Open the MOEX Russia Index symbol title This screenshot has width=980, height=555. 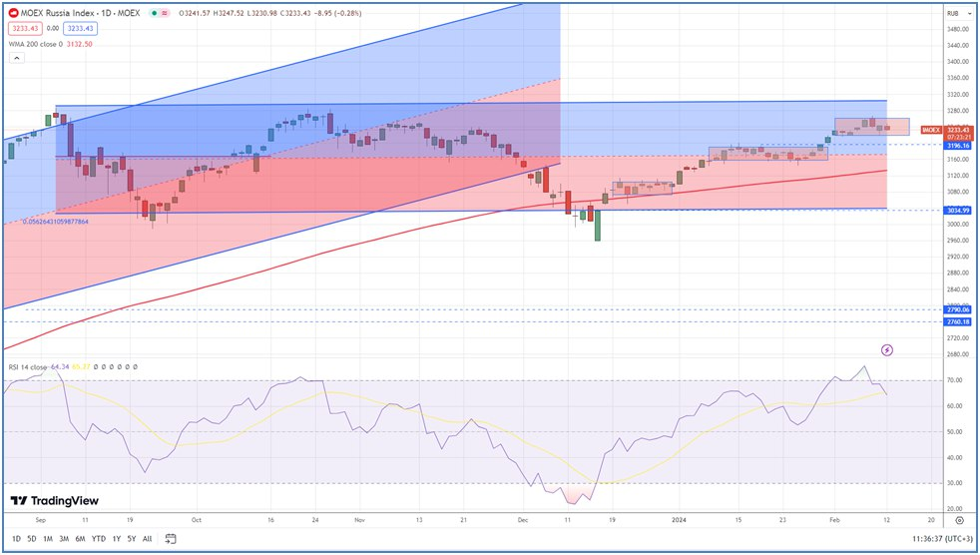81,13
